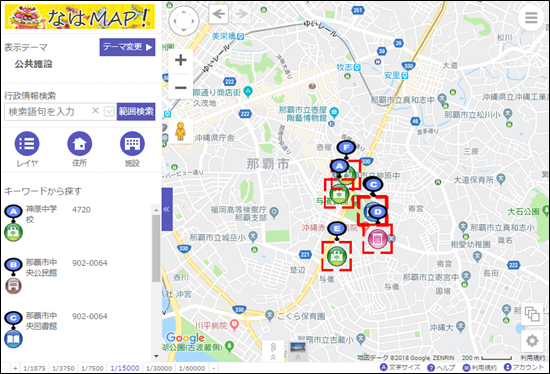Select map pin marker A
This screenshot has width=550, height=374.
(x=339, y=166)
